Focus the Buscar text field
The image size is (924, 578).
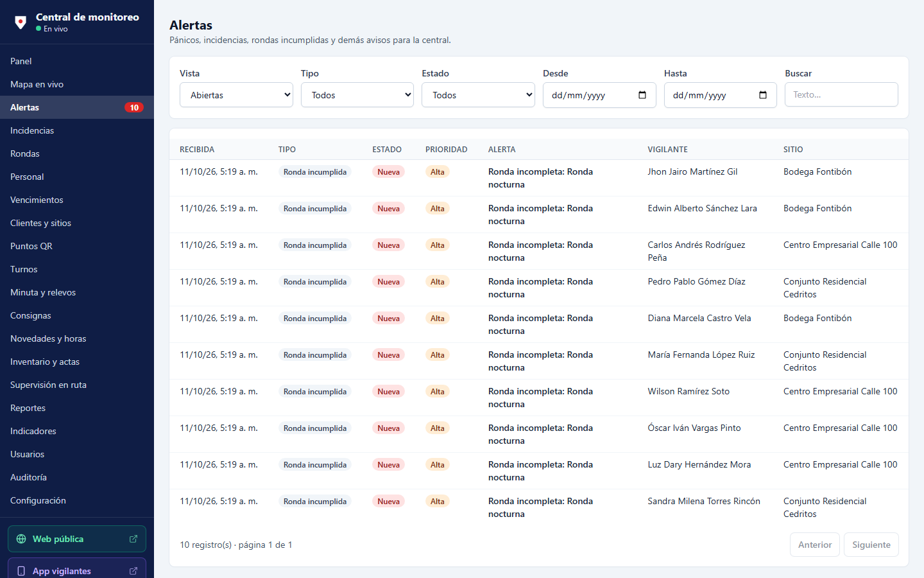(x=841, y=94)
